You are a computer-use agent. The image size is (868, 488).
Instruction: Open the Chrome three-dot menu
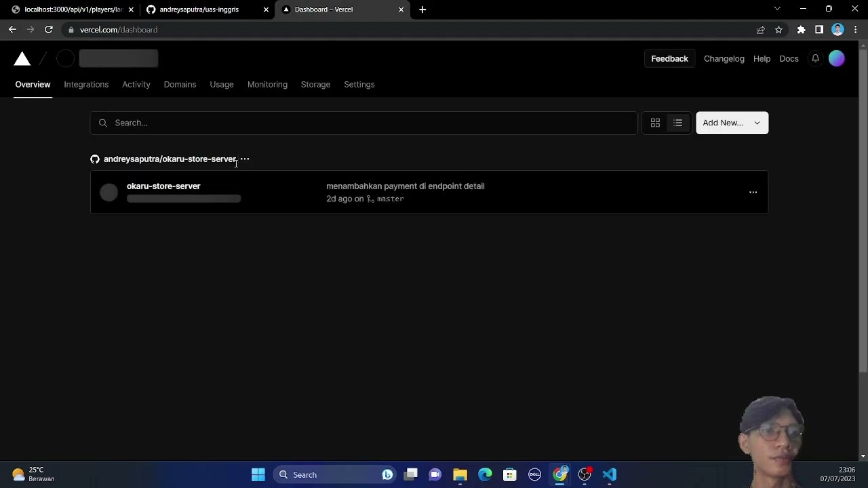coord(856,30)
